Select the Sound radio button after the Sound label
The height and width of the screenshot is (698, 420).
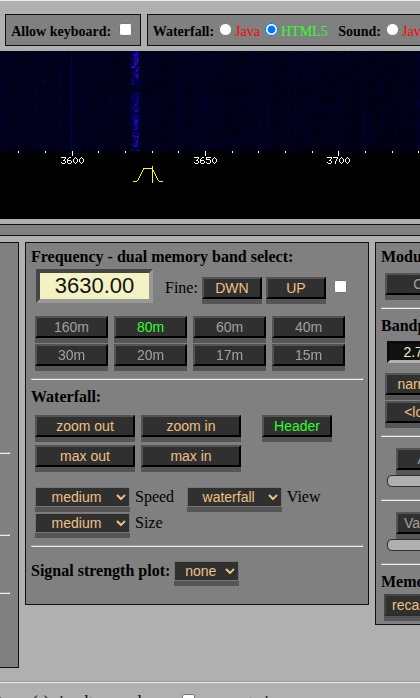pos(392,30)
